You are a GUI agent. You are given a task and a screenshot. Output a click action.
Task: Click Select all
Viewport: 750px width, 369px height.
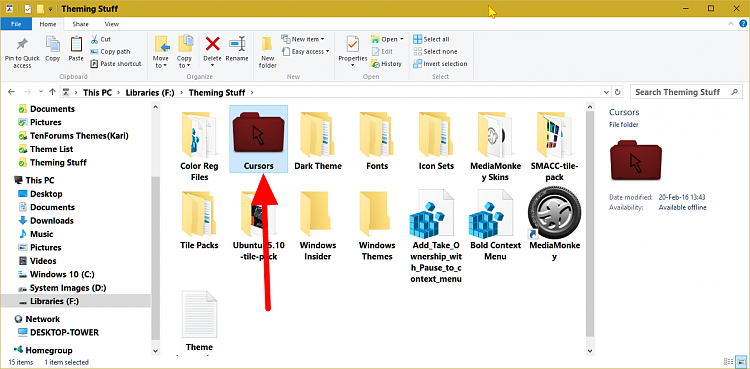point(431,39)
